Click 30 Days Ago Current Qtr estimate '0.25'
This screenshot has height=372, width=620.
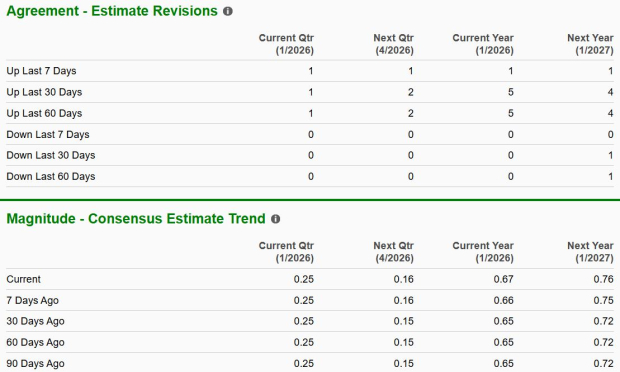click(x=304, y=321)
